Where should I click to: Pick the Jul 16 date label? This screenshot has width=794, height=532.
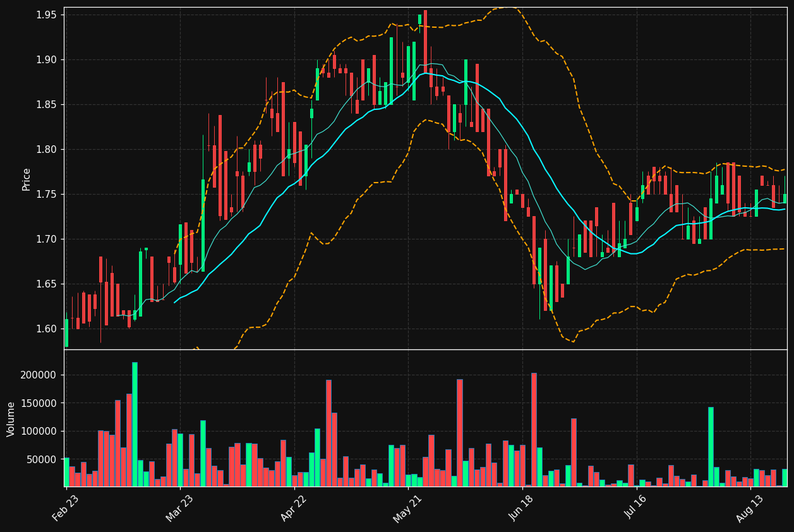click(636, 508)
